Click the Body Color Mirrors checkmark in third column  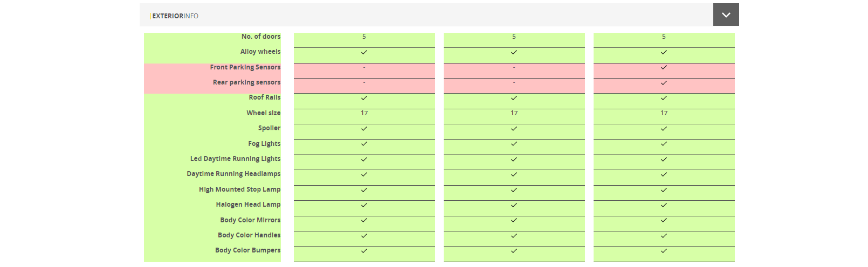(x=664, y=220)
